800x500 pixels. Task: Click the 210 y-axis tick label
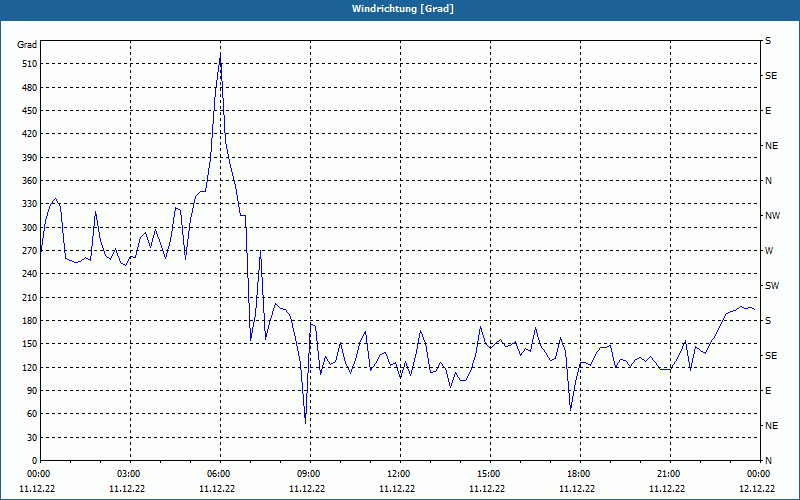pyautogui.click(x=30, y=297)
